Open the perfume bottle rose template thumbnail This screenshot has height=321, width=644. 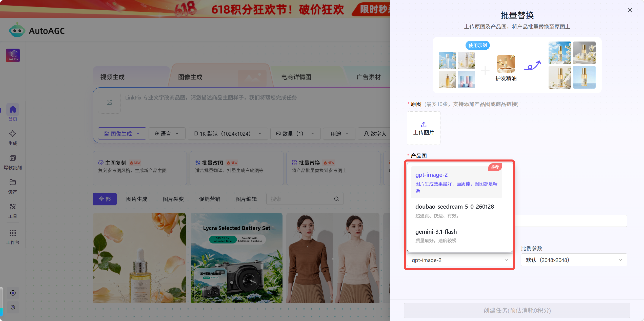[139, 258]
